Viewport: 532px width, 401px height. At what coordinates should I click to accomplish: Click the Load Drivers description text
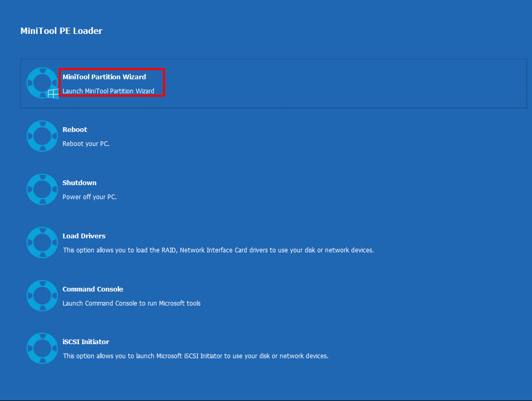pos(218,250)
